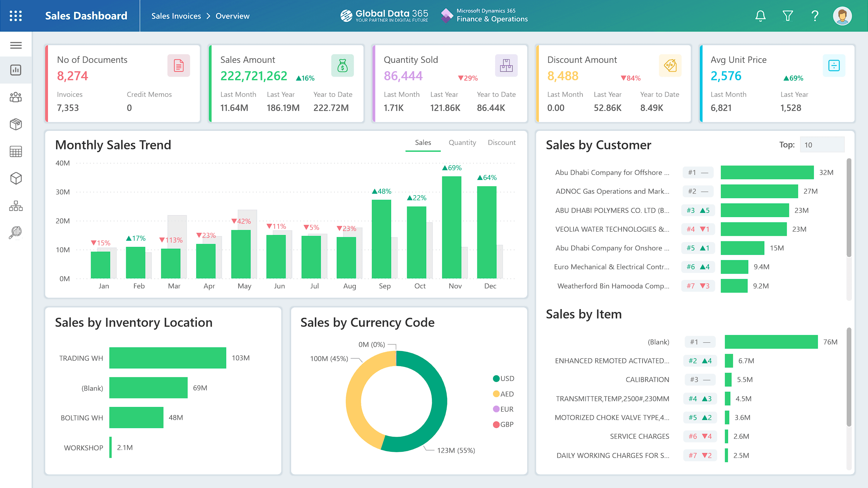Click the Global Data 365 logo
This screenshot has width=868, height=488.
point(384,16)
